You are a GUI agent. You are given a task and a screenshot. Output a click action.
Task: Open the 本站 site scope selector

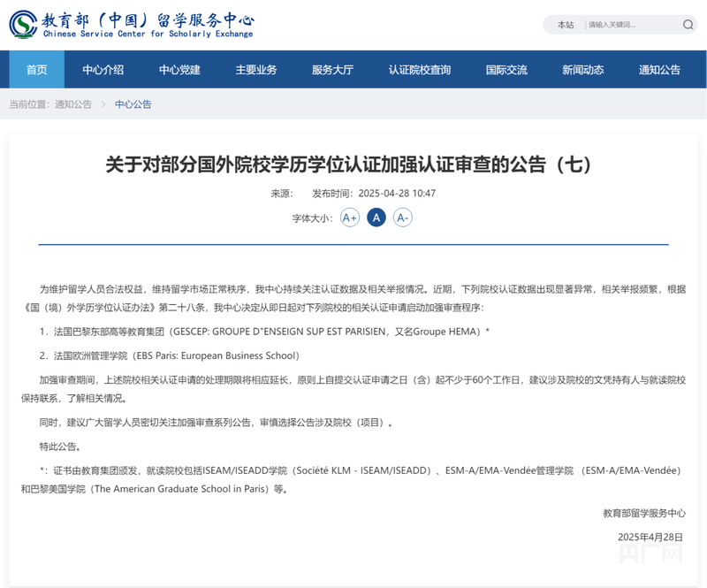(566, 25)
